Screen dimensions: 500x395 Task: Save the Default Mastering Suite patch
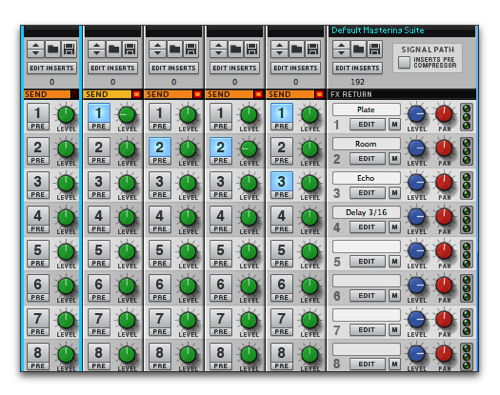[x=375, y=49]
